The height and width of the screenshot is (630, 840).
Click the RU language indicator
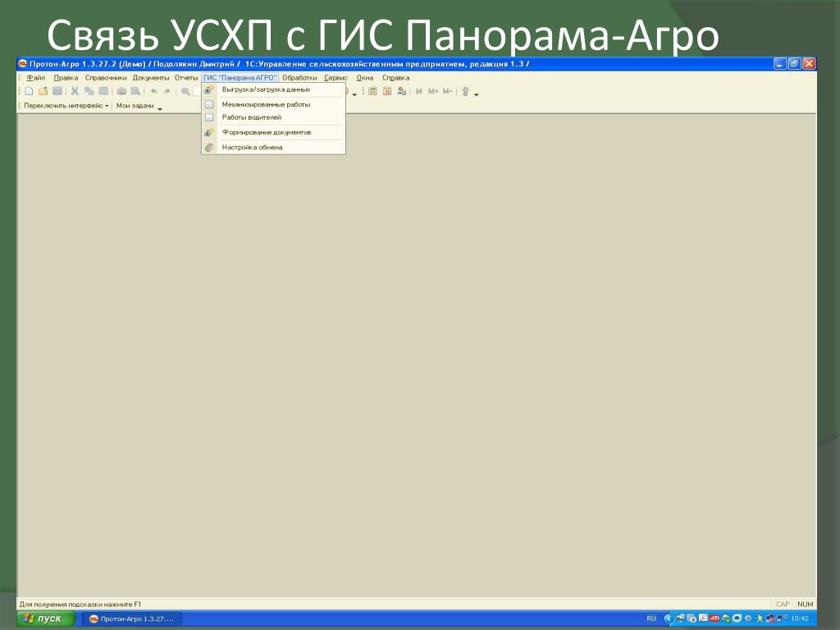[x=651, y=619]
